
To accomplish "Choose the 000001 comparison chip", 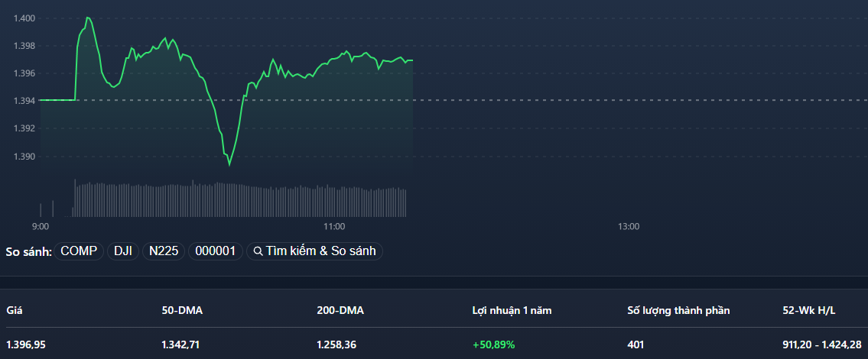I will click(215, 251).
